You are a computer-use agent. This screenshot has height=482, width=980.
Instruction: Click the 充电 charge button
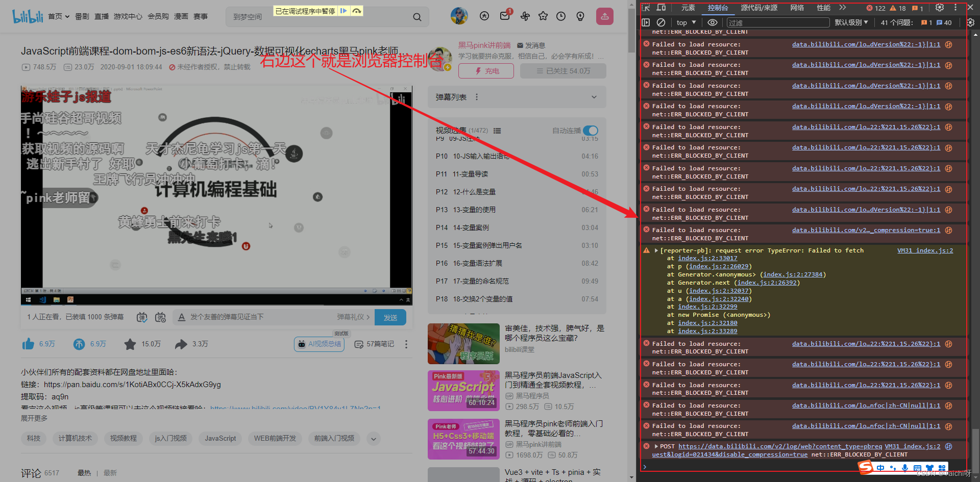click(485, 71)
